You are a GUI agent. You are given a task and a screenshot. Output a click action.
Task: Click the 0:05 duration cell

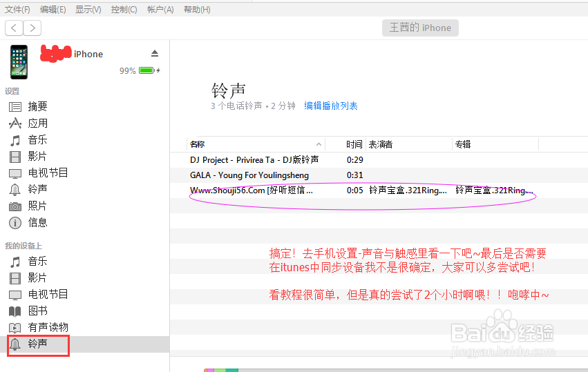click(x=354, y=190)
